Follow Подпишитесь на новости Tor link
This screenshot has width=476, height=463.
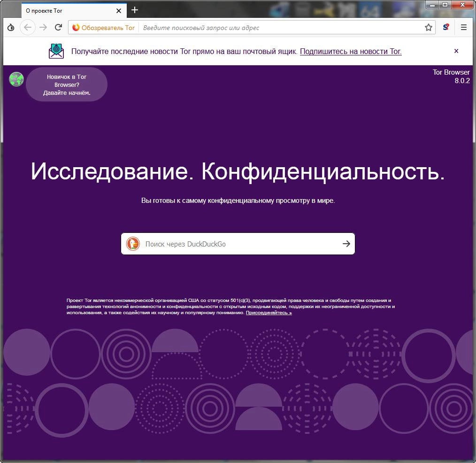pos(351,52)
